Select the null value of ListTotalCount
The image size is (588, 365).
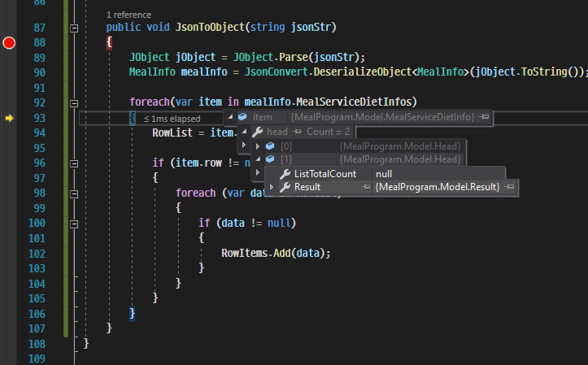tap(384, 174)
